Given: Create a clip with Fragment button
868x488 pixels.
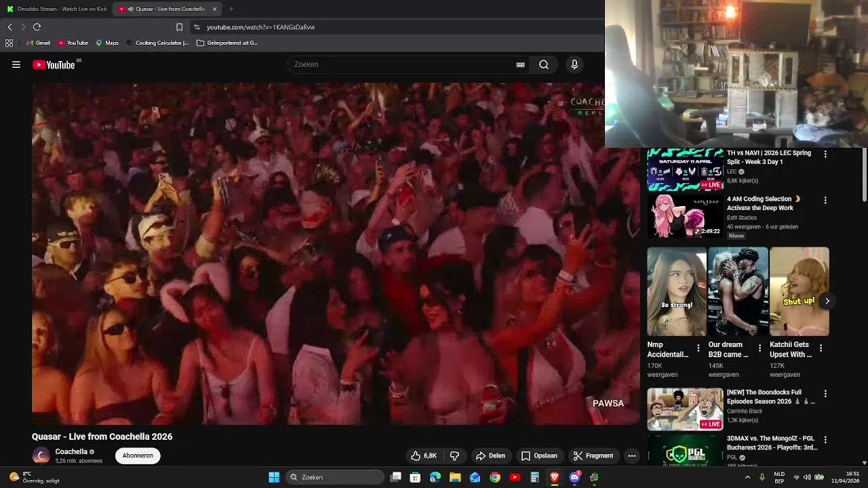Looking at the screenshot, I should pyautogui.click(x=593, y=455).
